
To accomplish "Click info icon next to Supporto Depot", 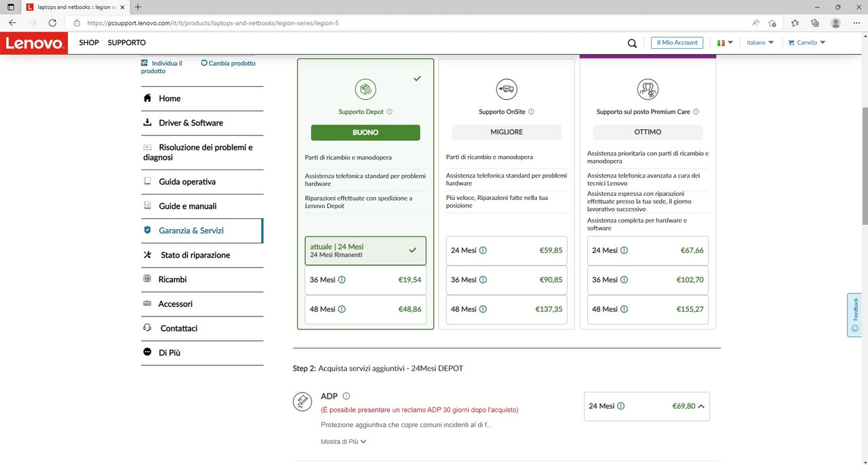I will [x=390, y=112].
